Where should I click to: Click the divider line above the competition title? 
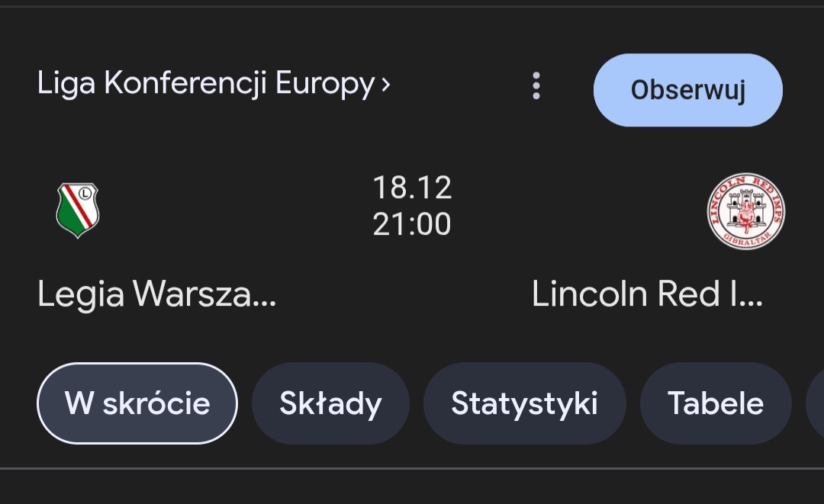point(412,6)
